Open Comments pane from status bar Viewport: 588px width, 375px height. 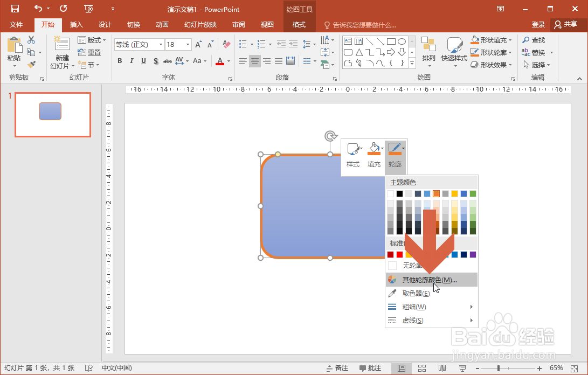point(370,368)
